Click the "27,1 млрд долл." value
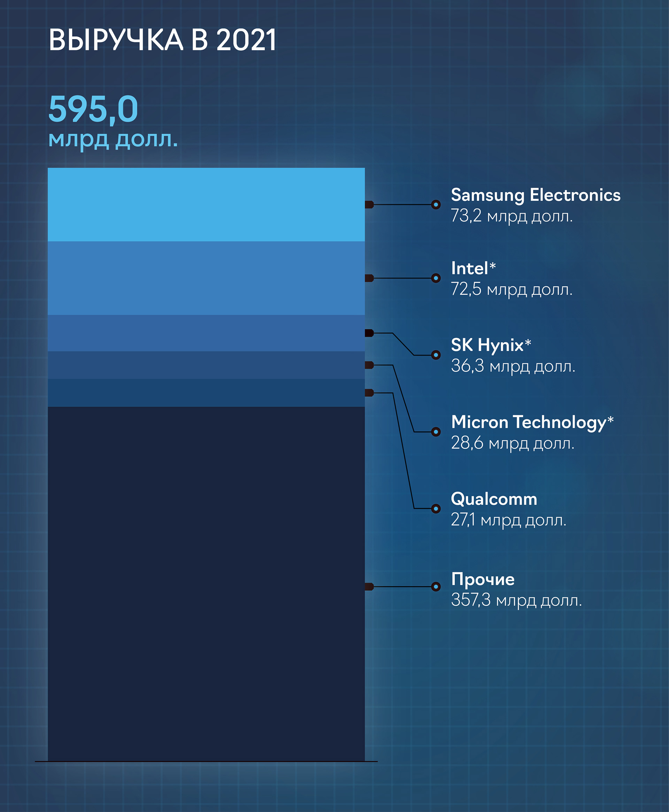 pyautogui.click(x=508, y=520)
